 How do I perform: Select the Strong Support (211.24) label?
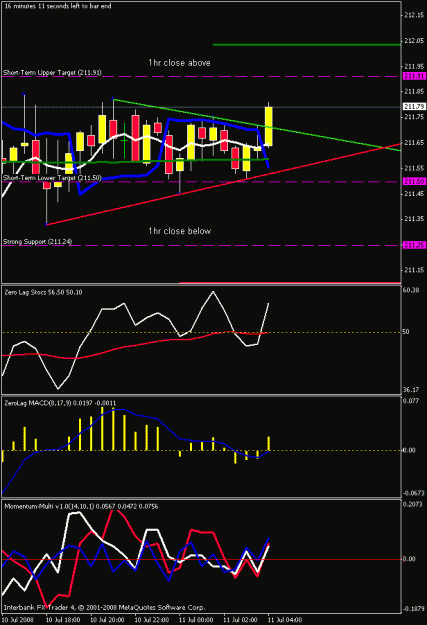pos(37,242)
